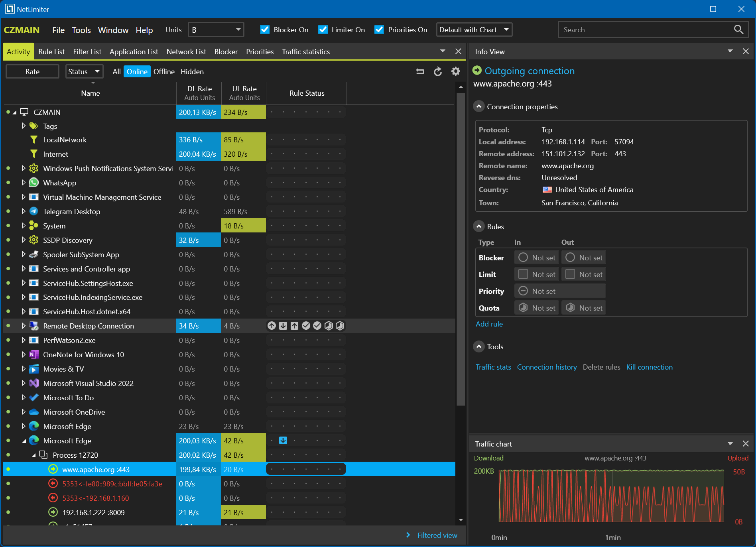The image size is (756, 547).
Task: Select the Offline filter
Action: pyautogui.click(x=164, y=71)
